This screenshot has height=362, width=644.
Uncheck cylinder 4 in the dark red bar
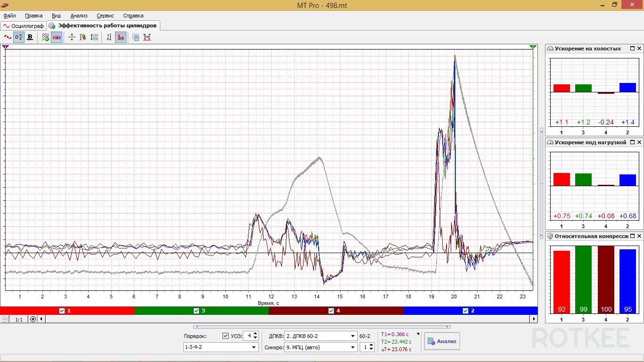click(331, 311)
